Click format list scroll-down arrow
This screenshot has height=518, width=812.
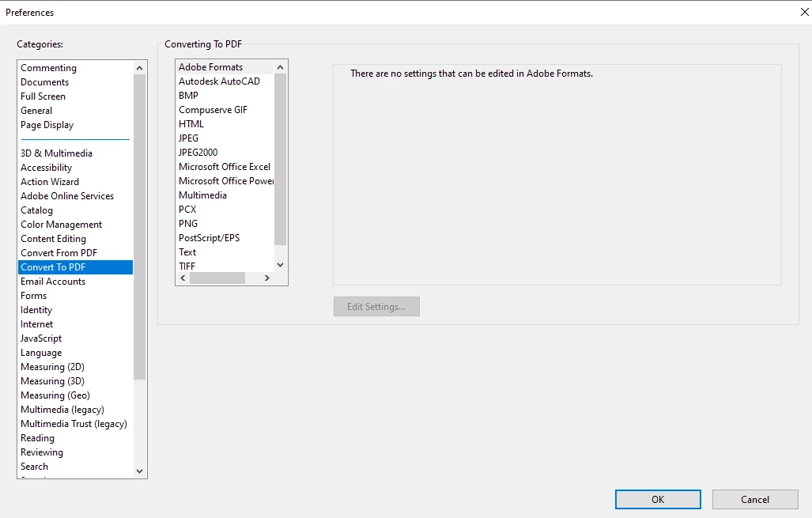coord(280,265)
